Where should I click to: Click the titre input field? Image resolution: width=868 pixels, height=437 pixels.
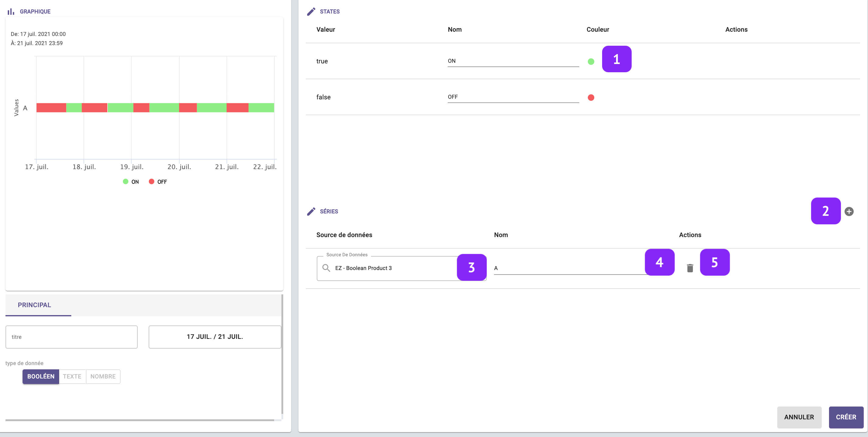[72, 336]
